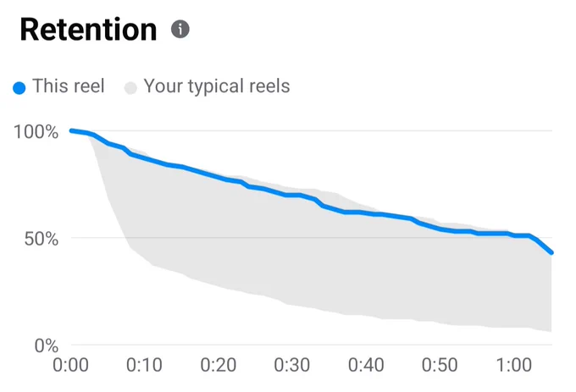Select the 0:30 time axis label
This screenshot has height=392, width=576.
pos(292,365)
